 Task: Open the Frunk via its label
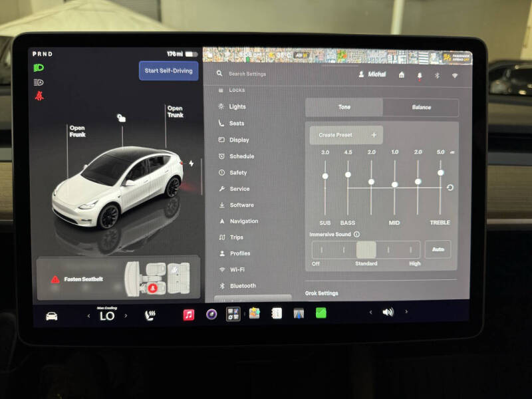point(77,131)
